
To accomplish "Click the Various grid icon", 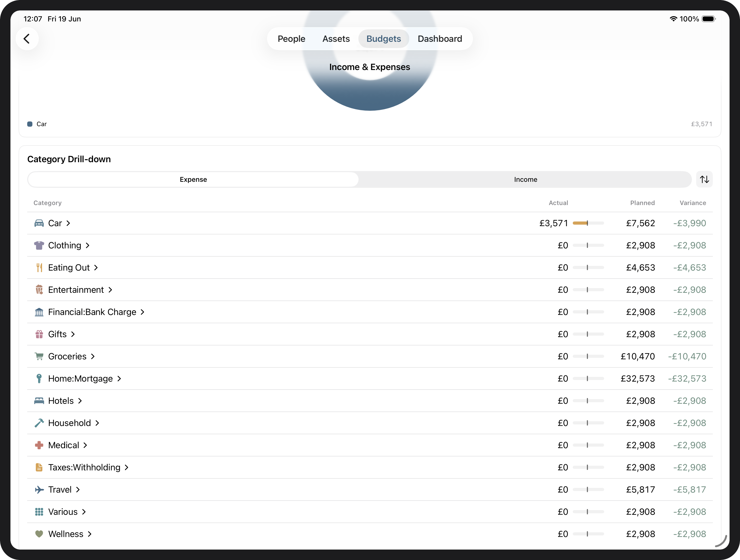I will pyautogui.click(x=39, y=512).
